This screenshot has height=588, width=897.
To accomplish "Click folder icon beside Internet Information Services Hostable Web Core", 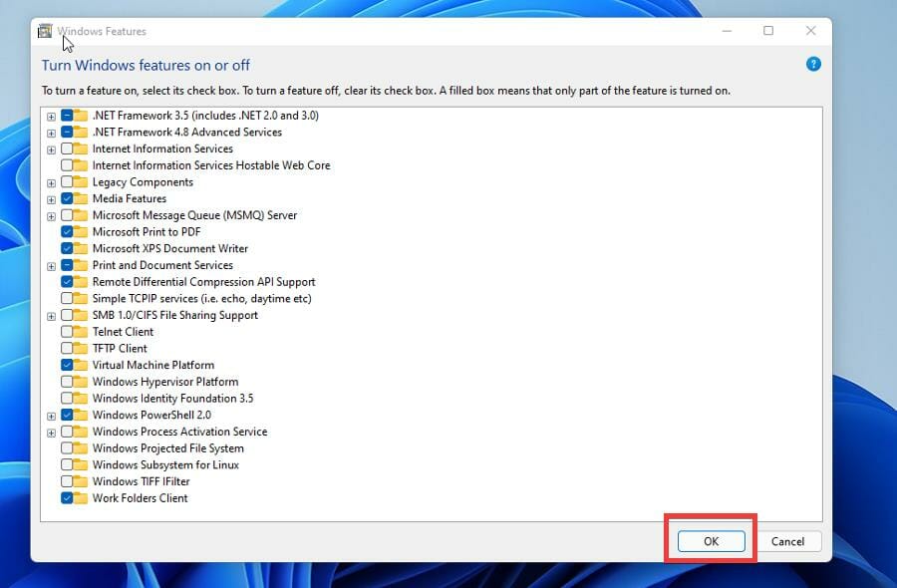I will 81,165.
